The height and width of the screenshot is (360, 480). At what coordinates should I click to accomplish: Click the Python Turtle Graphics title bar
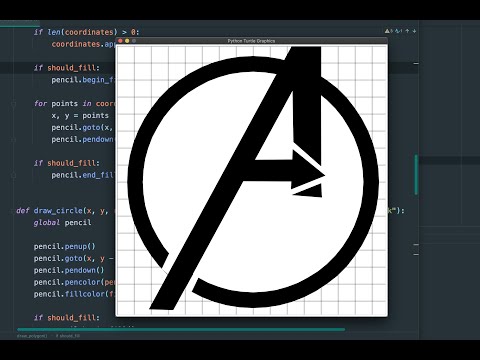[252, 41]
